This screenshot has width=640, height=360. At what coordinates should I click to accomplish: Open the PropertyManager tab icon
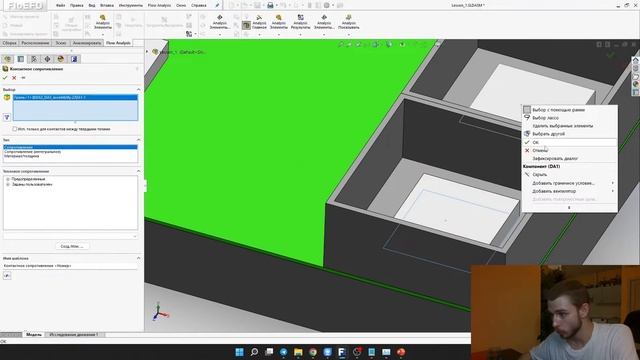21,59
